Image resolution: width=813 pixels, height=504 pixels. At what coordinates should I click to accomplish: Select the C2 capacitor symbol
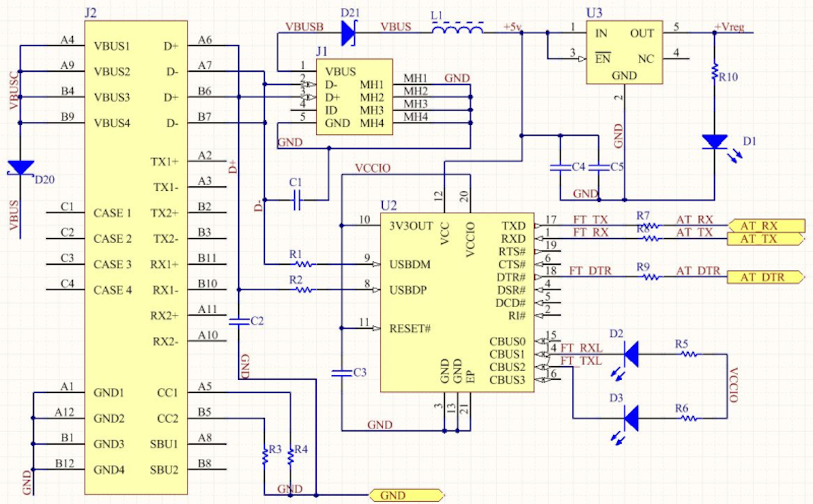point(239,321)
